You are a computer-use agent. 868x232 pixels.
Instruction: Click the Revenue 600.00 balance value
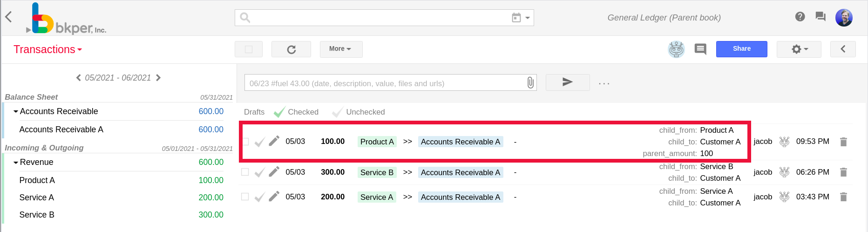click(211, 162)
